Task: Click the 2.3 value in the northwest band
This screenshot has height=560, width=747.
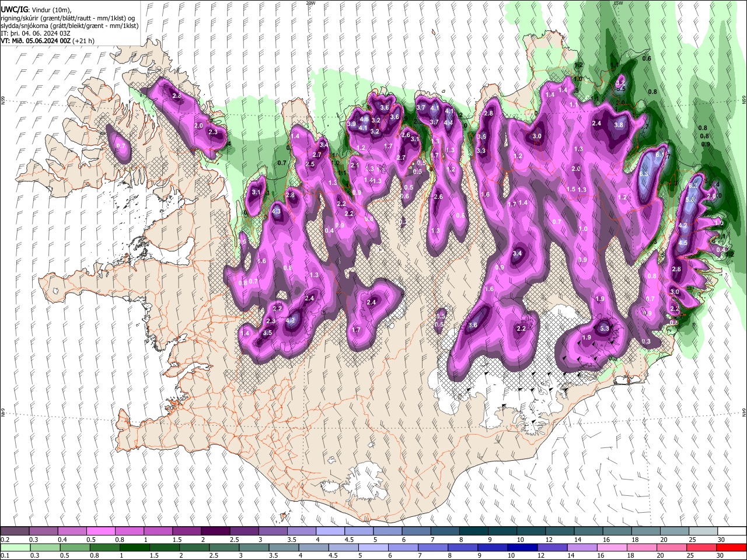Action: tap(213, 132)
